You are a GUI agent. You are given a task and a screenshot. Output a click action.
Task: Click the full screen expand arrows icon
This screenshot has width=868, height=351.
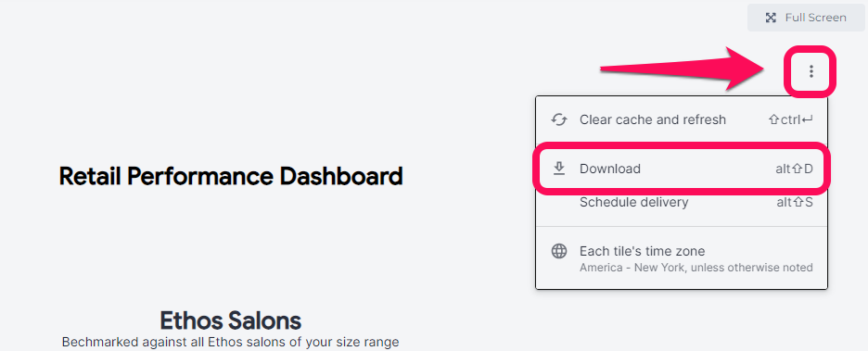point(771,18)
